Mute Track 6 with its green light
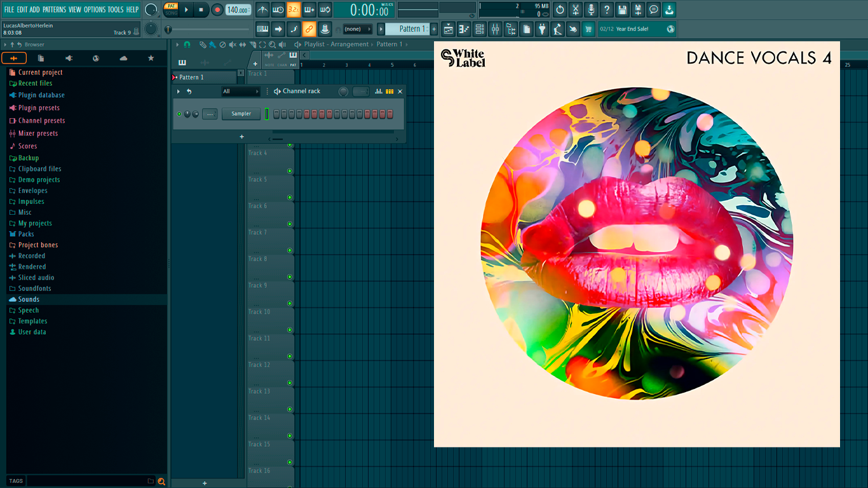 [x=290, y=224]
